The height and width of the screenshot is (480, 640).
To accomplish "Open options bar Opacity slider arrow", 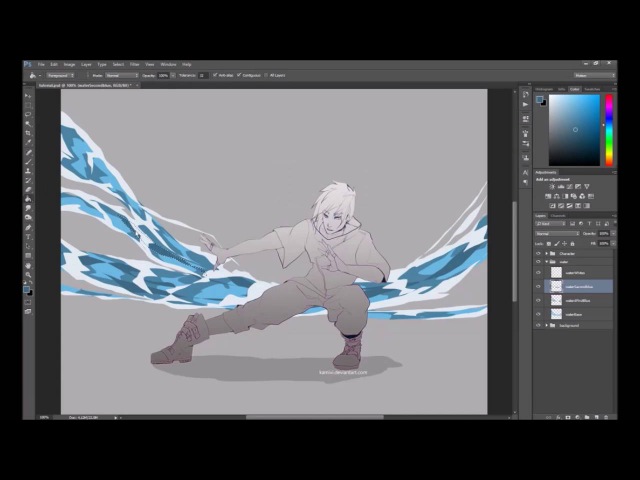I will pyautogui.click(x=173, y=76).
